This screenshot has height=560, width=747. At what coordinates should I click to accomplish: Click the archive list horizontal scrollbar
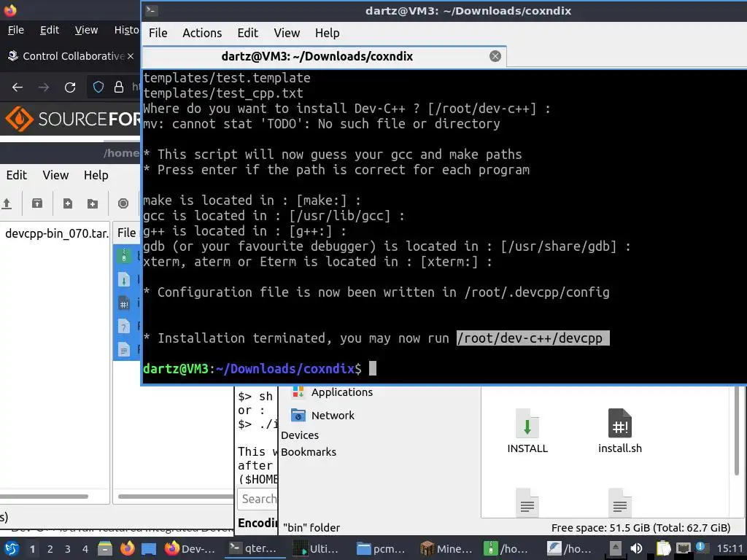point(175,497)
